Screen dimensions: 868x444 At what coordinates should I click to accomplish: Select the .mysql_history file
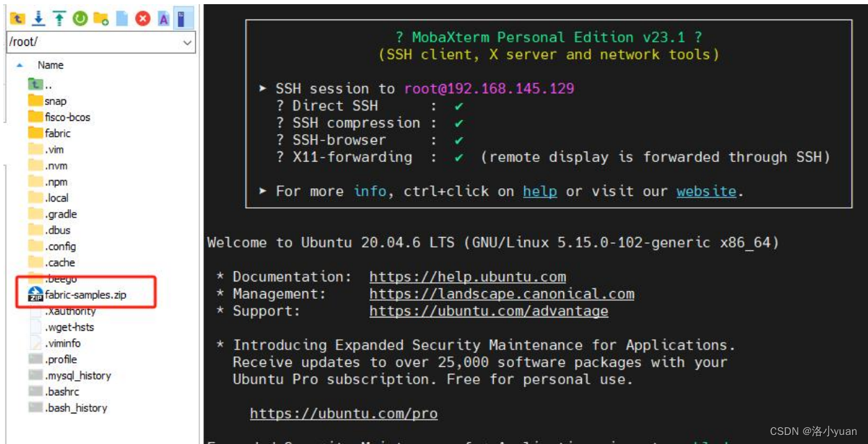pos(69,375)
